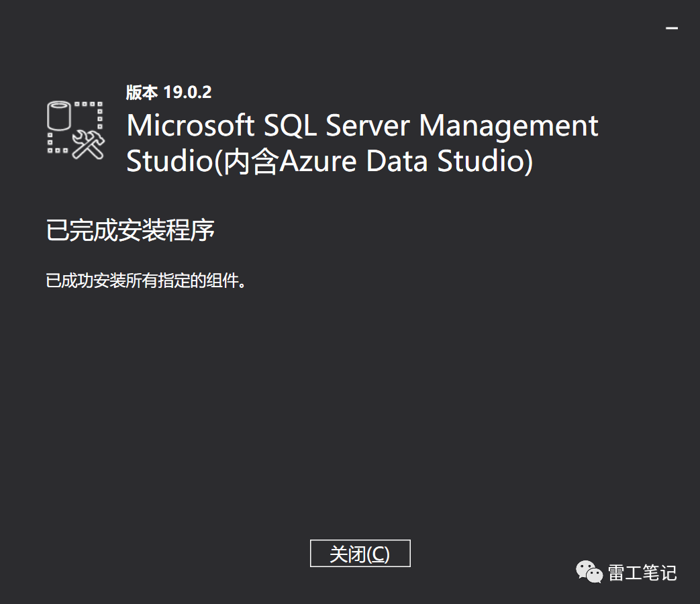Viewport: 700px width, 604px height.
Task: Click the word Management in the title
Action: 509,126
